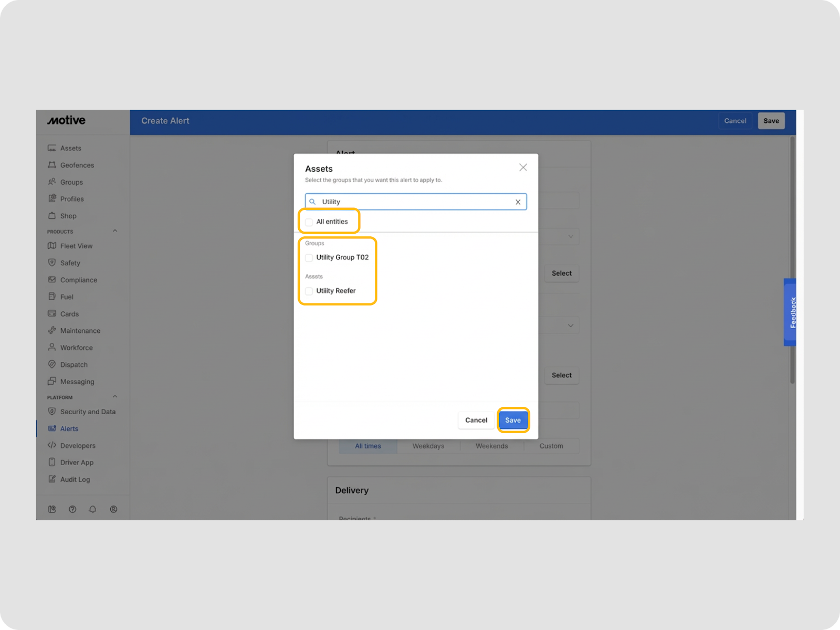Image resolution: width=840 pixels, height=630 pixels.
Task: Check the All entities checkbox
Action: (x=309, y=222)
